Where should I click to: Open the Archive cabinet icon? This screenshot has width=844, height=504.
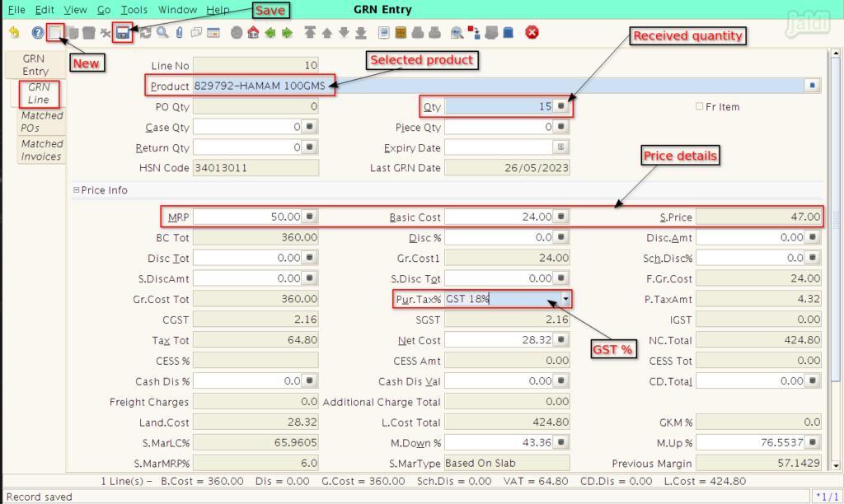(x=401, y=33)
